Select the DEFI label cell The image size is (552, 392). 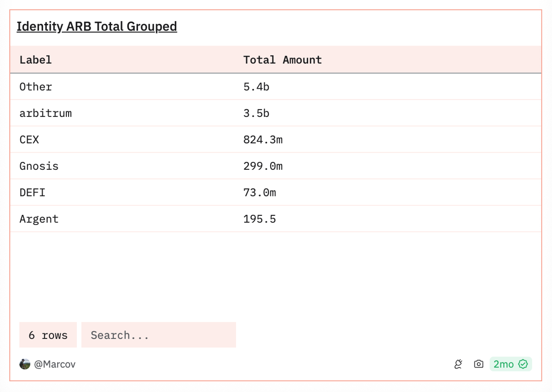pyautogui.click(x=32, y=193)
